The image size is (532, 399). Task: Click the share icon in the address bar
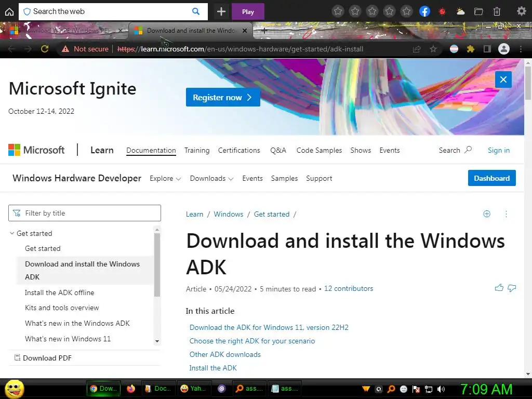point(417,49)
